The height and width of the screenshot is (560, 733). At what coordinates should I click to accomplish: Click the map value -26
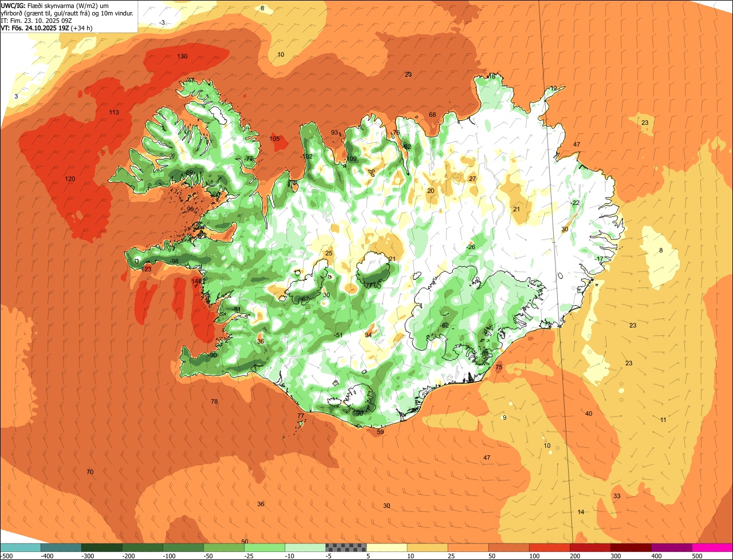pos(471,247)
